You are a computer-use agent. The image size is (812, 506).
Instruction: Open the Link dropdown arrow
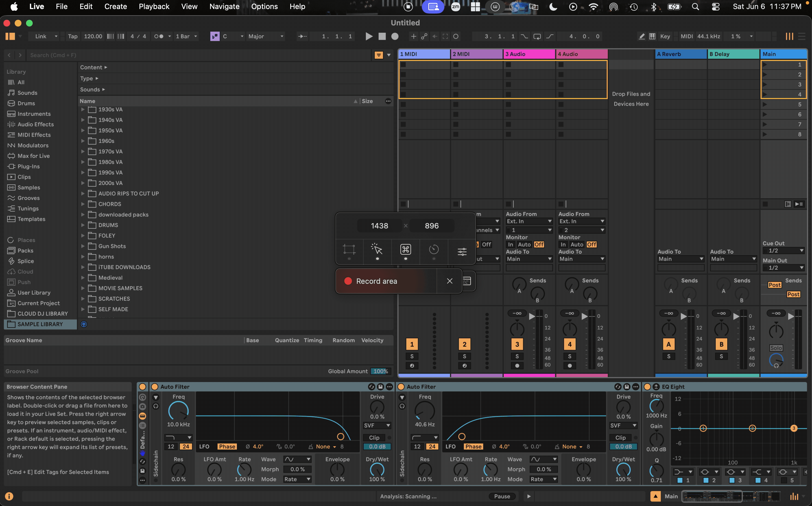point(56,36)
